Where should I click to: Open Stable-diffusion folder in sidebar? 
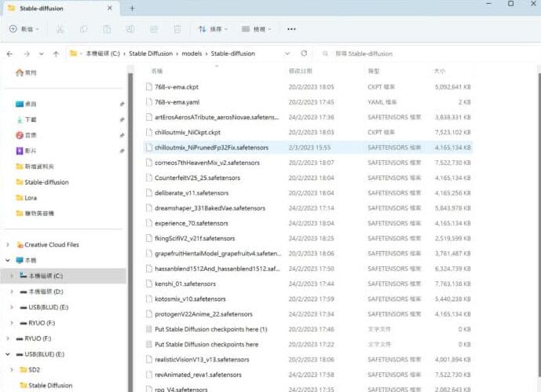pyautogui.click(x=42, y=182)
